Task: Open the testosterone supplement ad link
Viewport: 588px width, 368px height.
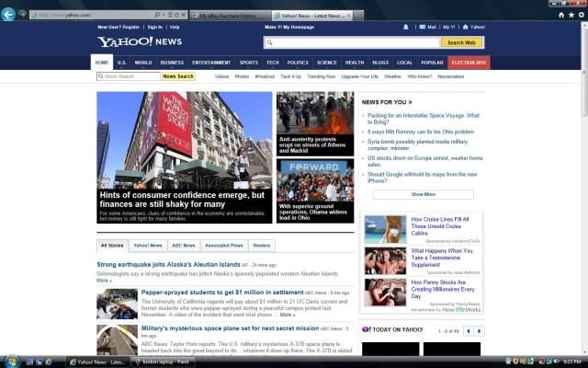Action: click(442, 258)
